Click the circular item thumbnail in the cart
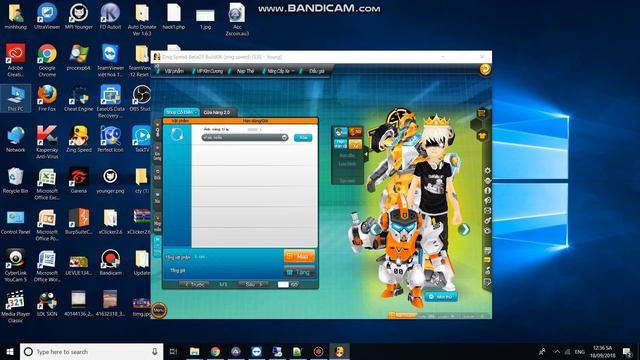 click(x=177, y=134)
